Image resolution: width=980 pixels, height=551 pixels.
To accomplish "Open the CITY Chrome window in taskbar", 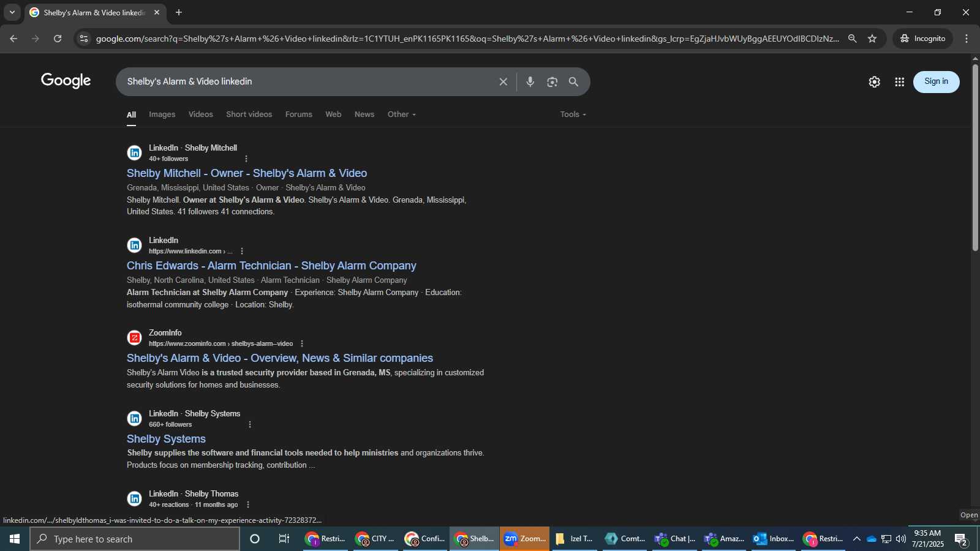I will coord(374,539).
